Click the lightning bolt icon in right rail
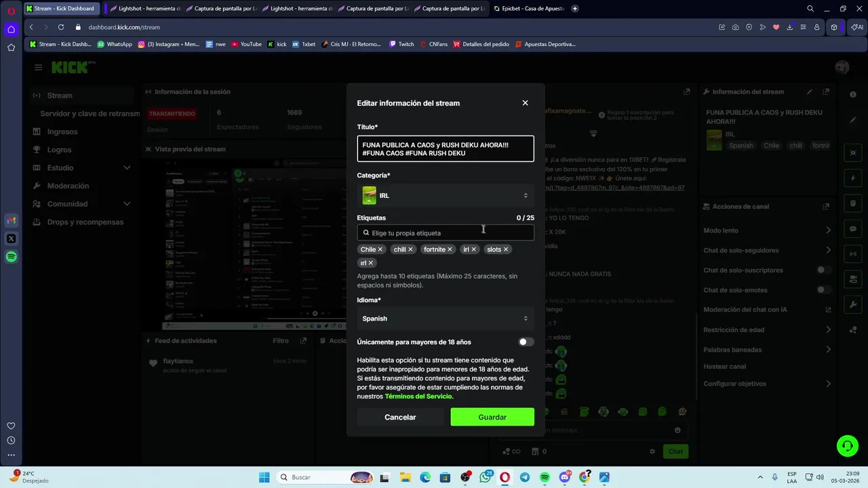This screenshot has height=488, width=868. point(853,179)
